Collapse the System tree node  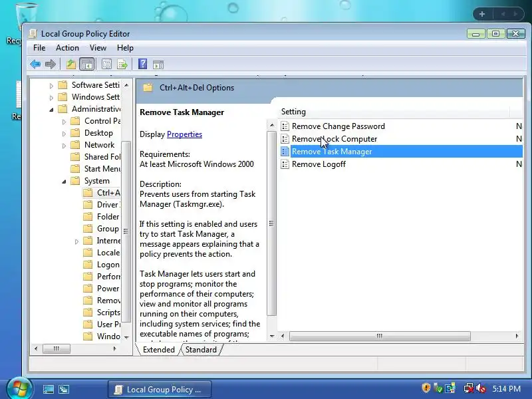point(64,182)
